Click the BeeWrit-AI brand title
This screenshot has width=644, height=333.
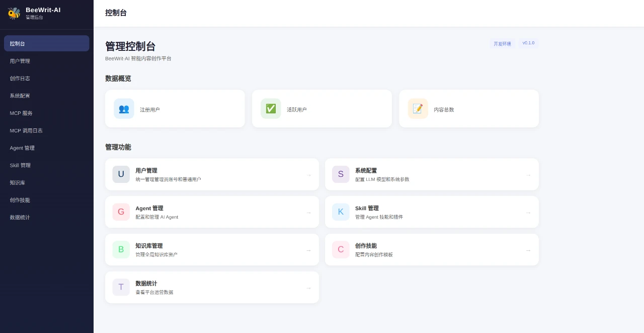pos(43,10)
